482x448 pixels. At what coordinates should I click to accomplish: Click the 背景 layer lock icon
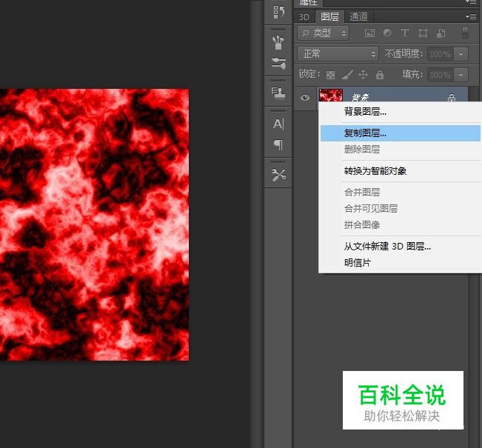452,98
